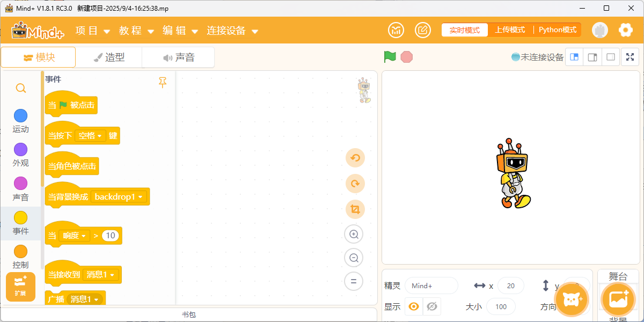This screenshot has width=644, height=322.
Task: Switch to large stage layout icon
Action: pos(592,57)
